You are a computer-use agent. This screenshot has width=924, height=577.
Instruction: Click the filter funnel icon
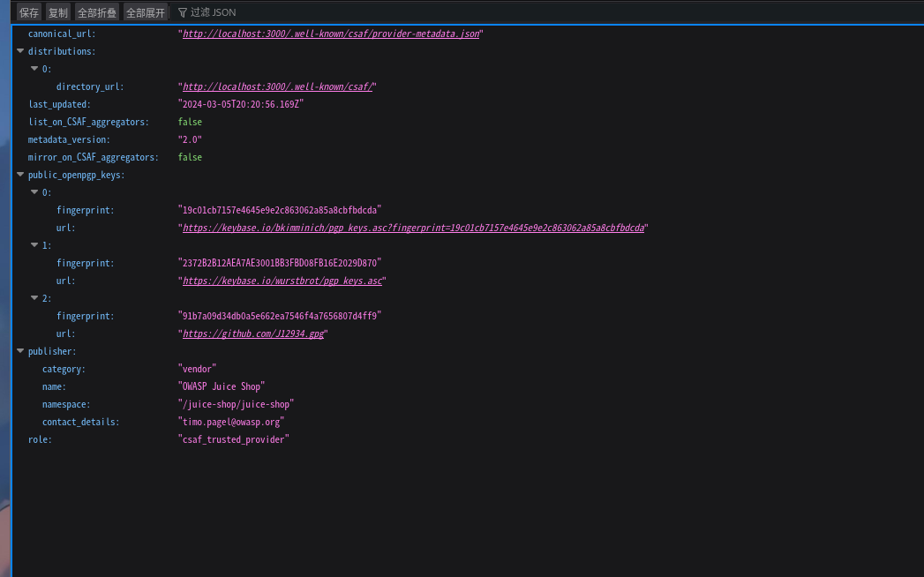tap(183, 12)
